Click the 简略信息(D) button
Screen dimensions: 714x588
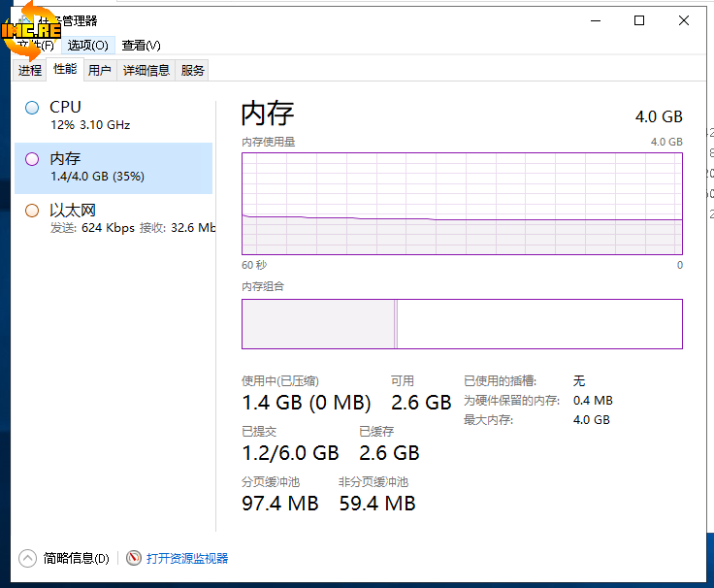click(76, 558)
